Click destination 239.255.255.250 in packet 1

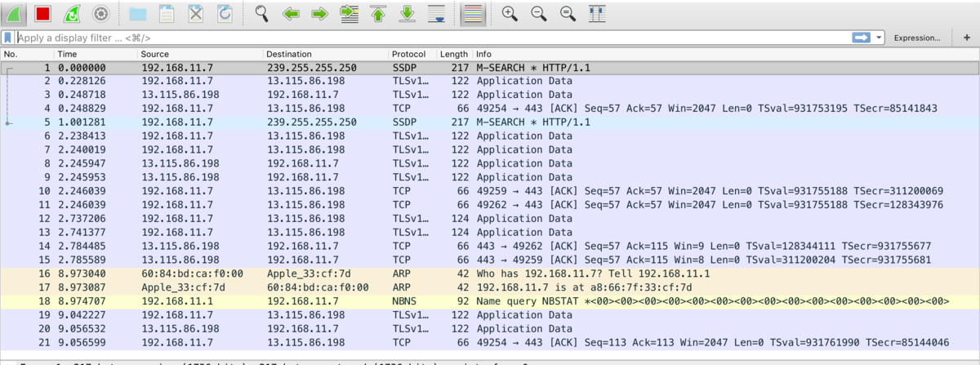(x=312, y=67)
